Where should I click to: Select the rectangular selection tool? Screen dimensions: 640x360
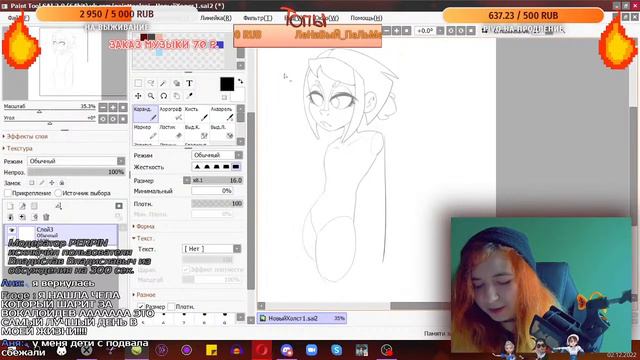click(x=138, y=83)
